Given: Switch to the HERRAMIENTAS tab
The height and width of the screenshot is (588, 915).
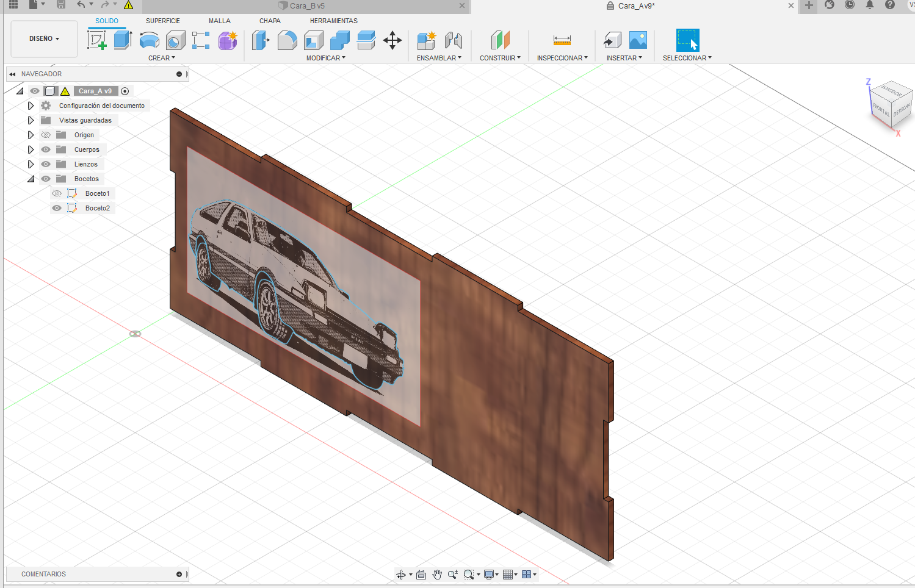Looking at the screenshot, I should coord(334,21).
